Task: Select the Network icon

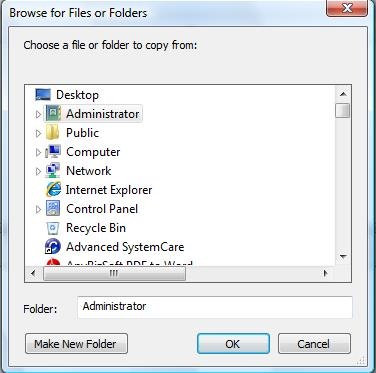Action: click(53, 171)
